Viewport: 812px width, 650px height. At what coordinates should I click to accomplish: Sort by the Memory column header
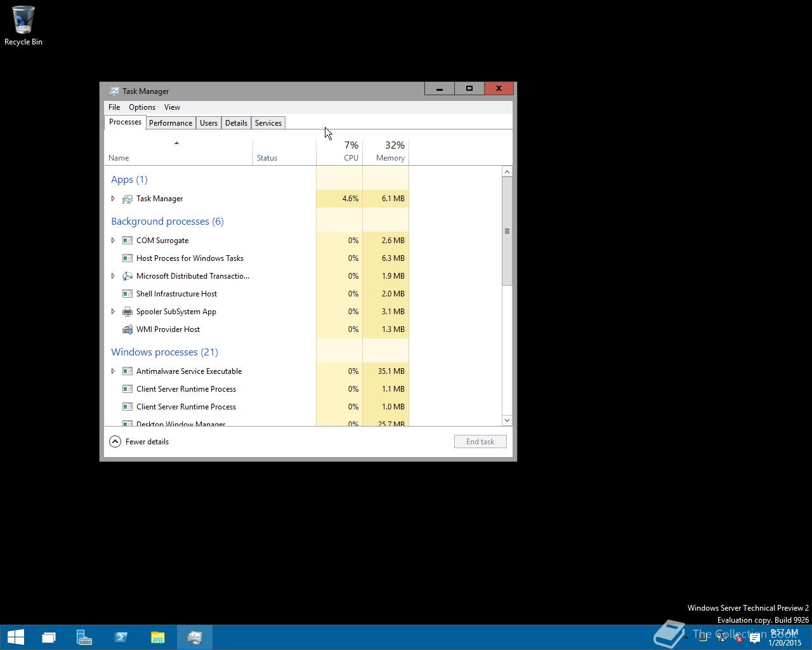coord(386,152)
